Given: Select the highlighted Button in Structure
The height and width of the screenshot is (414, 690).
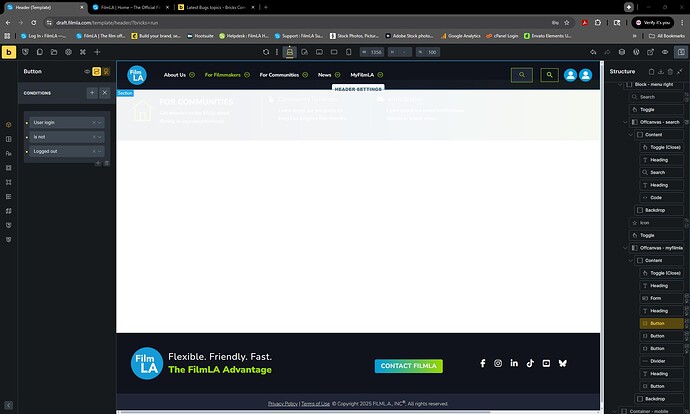Looking at the screenshot, I should pos(661,323).
